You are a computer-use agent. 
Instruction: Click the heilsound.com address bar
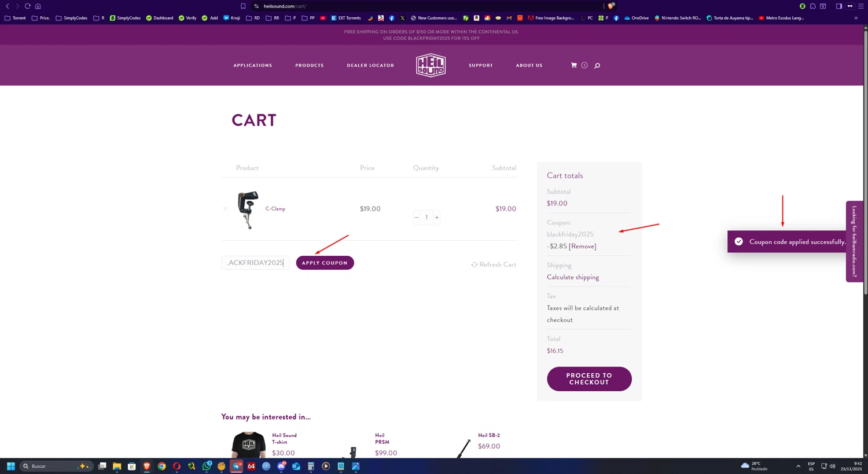pos(428,6)
